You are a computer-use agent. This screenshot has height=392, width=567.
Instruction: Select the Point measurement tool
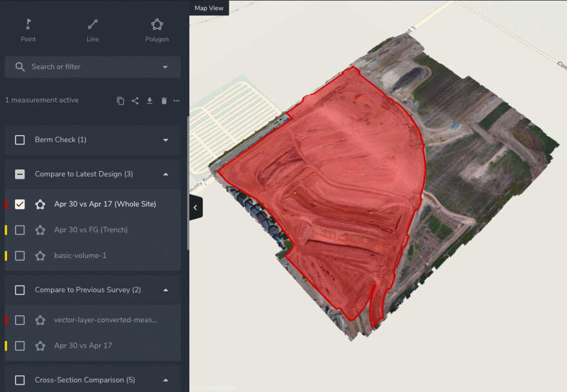click(x=28, y=30)
